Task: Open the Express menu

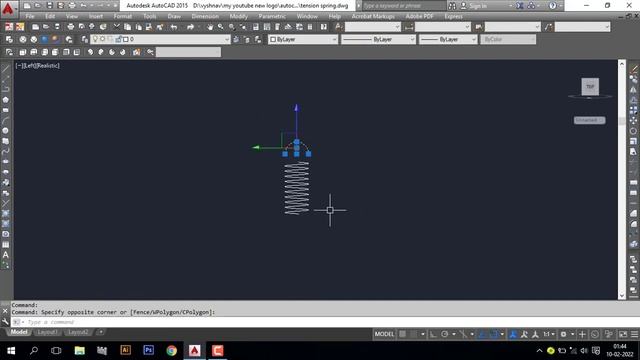Action: 453,16
